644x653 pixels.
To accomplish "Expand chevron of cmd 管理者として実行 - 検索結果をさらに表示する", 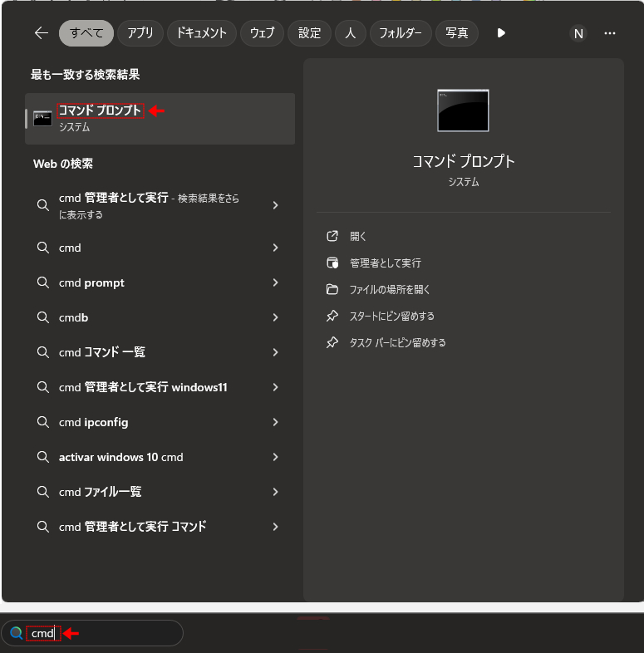I will [275, 205].
